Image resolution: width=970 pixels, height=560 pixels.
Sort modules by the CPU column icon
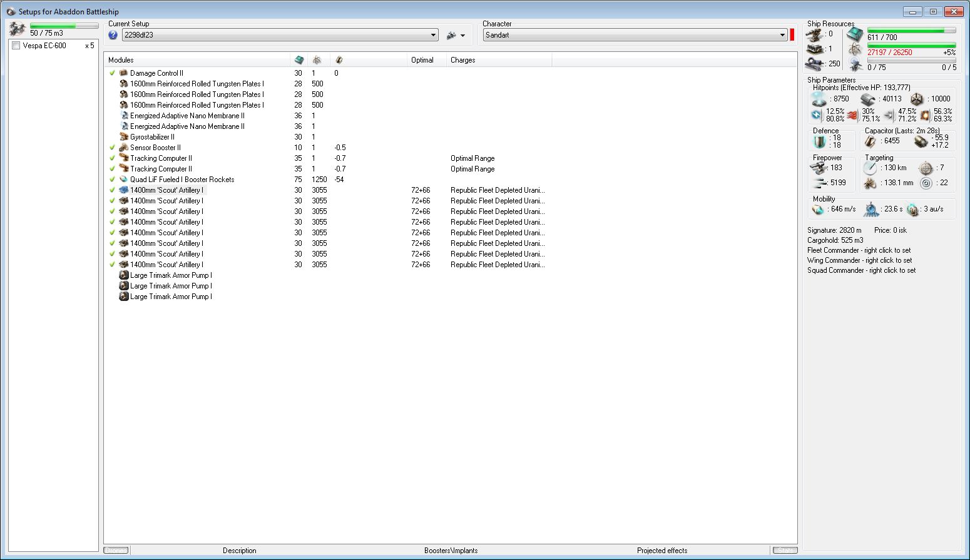click(x=299, y=60)
